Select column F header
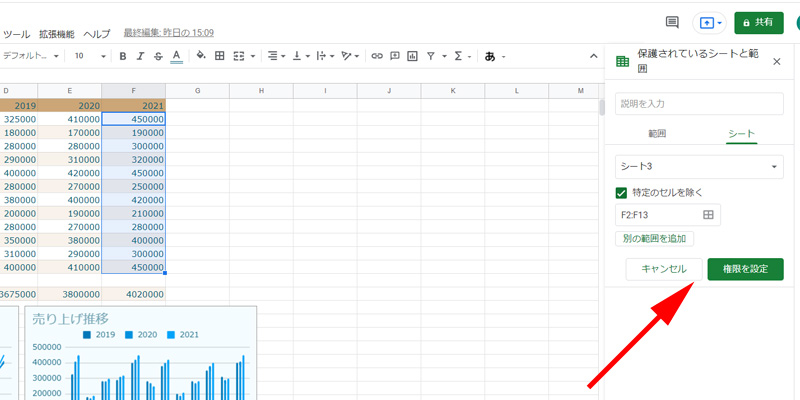The width and height of the screenshot is (800, 400). [134, 91]
